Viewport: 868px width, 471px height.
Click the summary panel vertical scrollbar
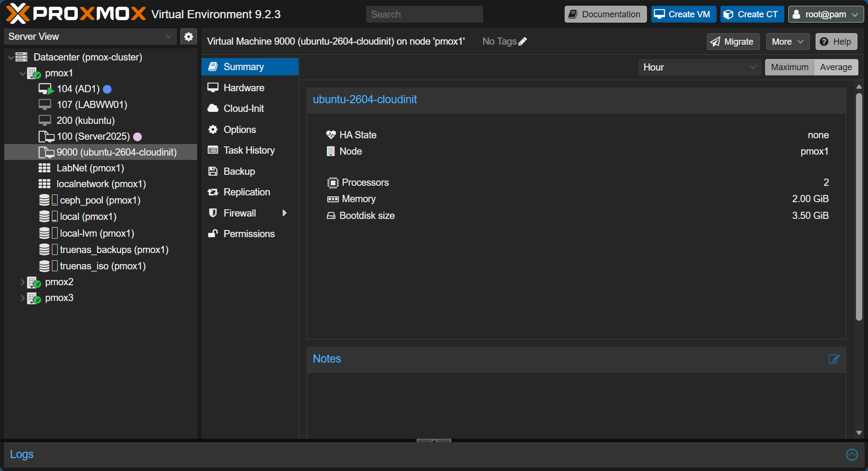[x=859, y=206]
